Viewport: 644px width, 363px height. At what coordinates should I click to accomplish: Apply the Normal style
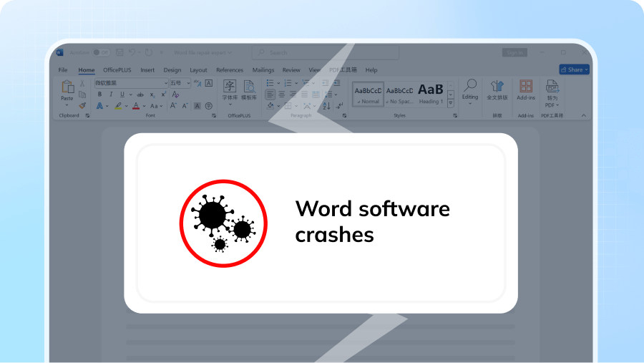pos(368,95)
